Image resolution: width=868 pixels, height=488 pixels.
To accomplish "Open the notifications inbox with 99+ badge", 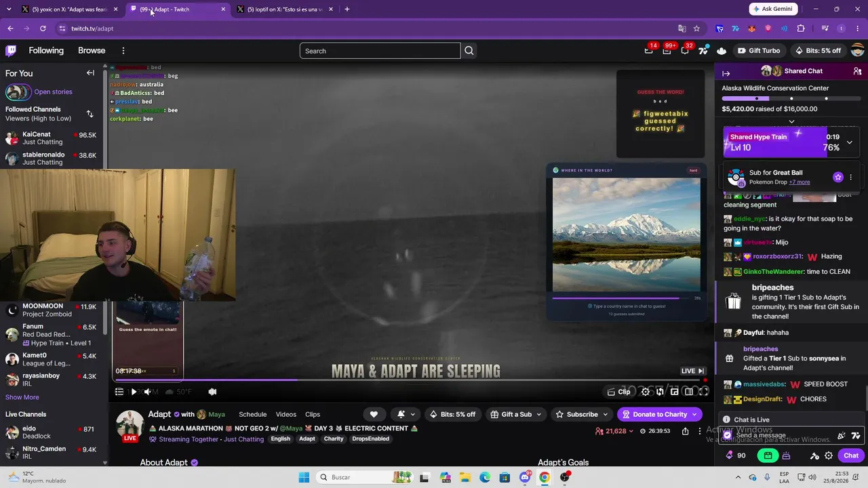I will (667, 51).
